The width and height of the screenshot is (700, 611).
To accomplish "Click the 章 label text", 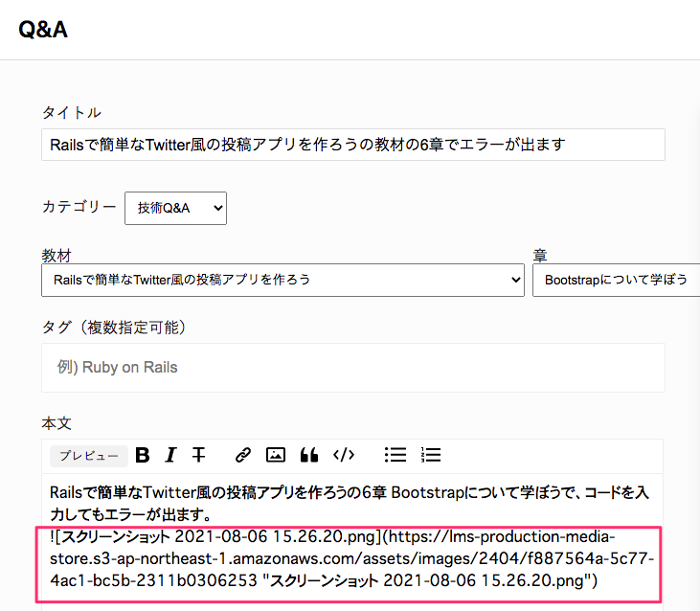I will [540, 256].
